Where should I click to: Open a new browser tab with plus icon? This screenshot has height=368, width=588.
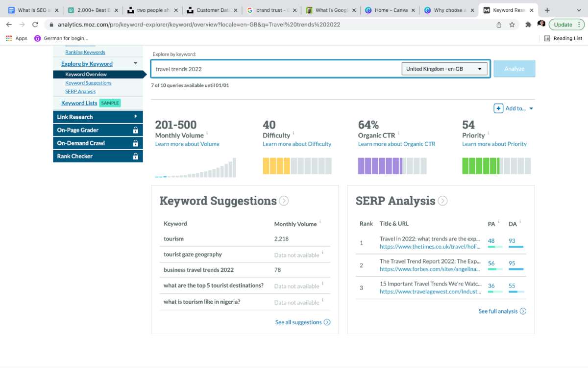(x=547, y=10)
